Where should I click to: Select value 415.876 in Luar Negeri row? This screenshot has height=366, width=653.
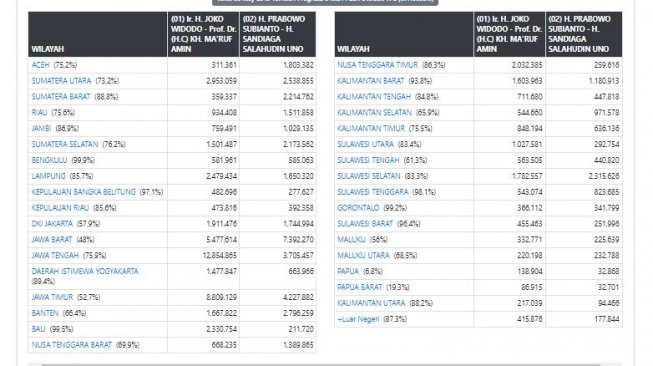tap(530, 319)
